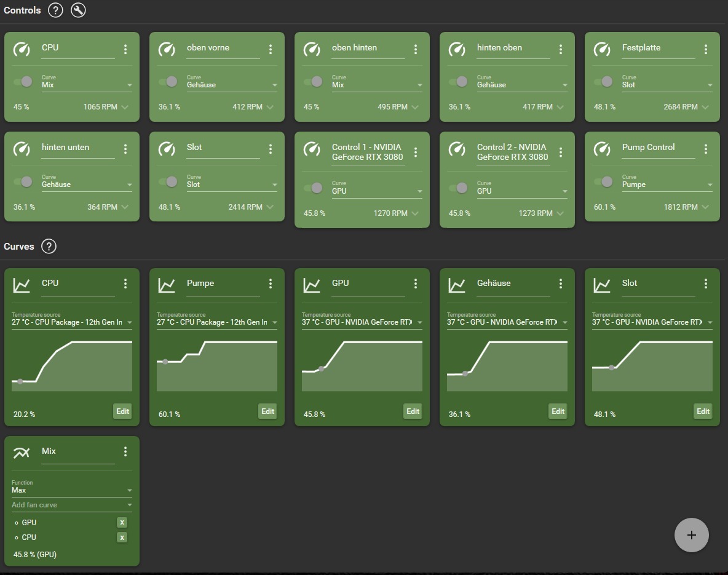The height and width of the screenshot is (575, 728).
Task: Expand details chevron next to 2684 RPM
Action: pos(705,107)
